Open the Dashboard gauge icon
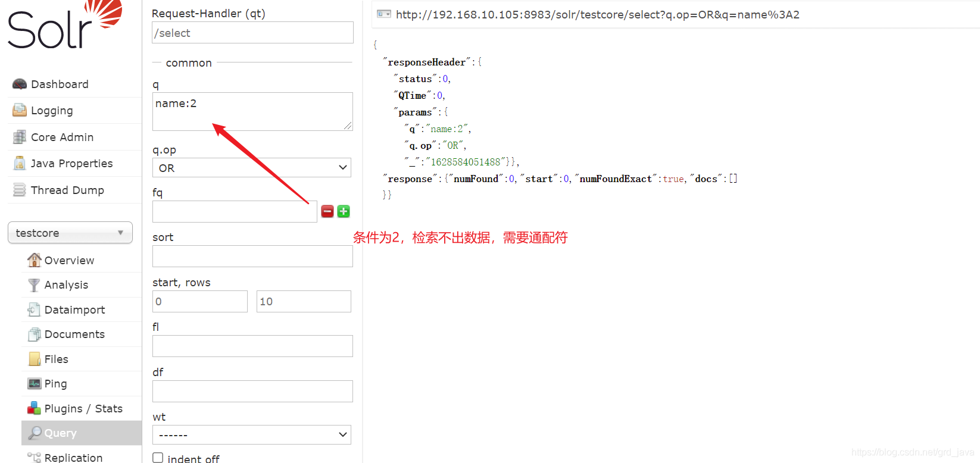This screenshot has height=463, width=980. point(20,84)
